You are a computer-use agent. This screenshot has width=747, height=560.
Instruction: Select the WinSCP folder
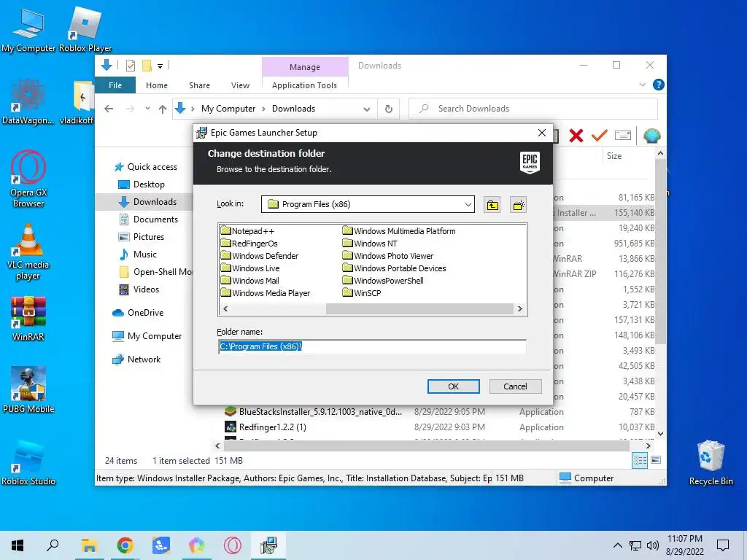362,293
